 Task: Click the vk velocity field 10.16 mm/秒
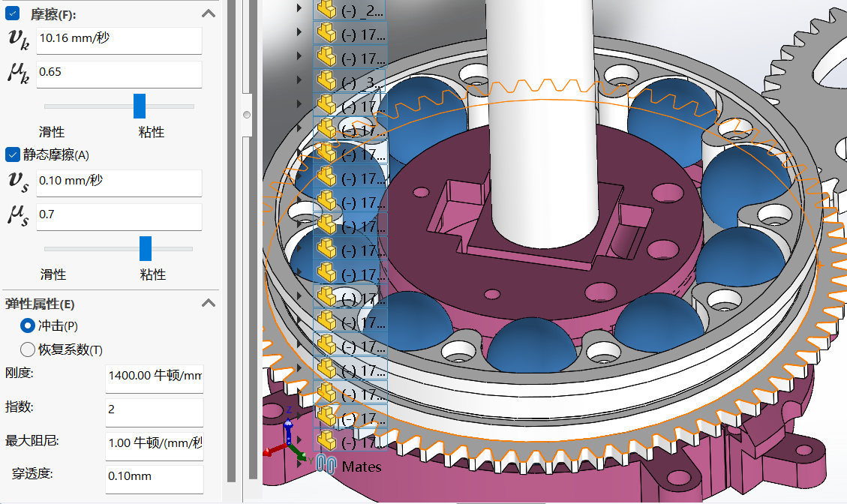click(119, 40)
